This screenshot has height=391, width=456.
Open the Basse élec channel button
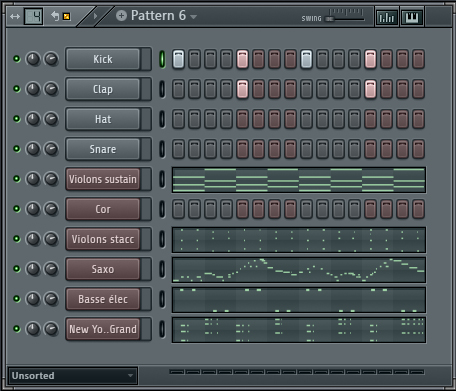click(103, 299)
